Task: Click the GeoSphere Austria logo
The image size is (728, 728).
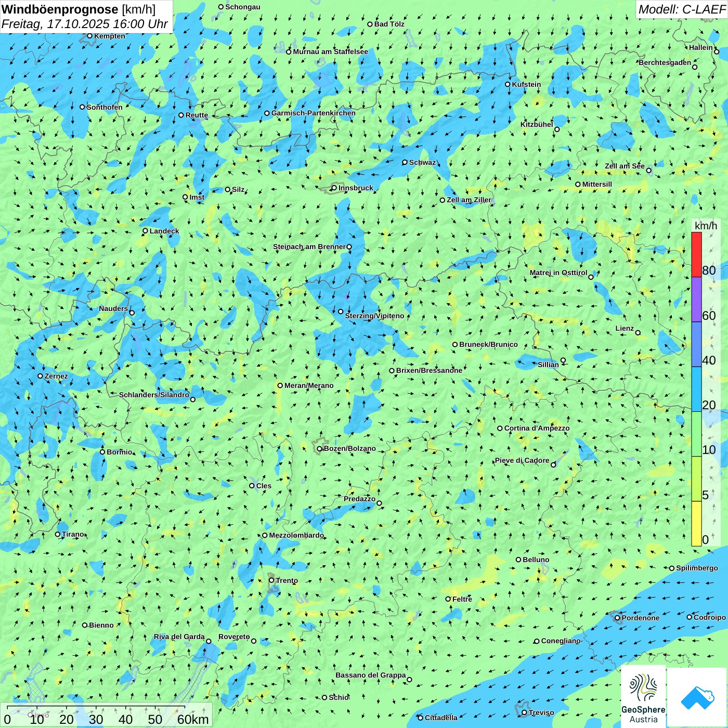Action: pyautogui.click(x=643, y=696)
